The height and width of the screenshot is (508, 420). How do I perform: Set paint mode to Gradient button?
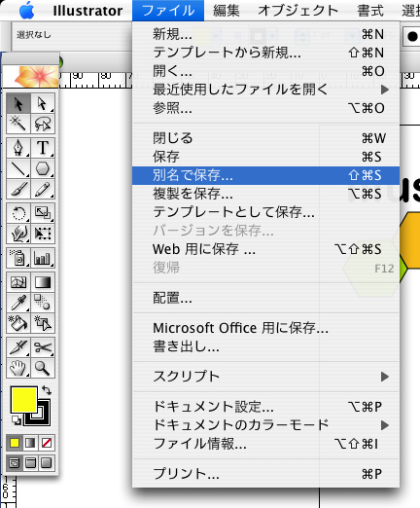pos(30,443)
